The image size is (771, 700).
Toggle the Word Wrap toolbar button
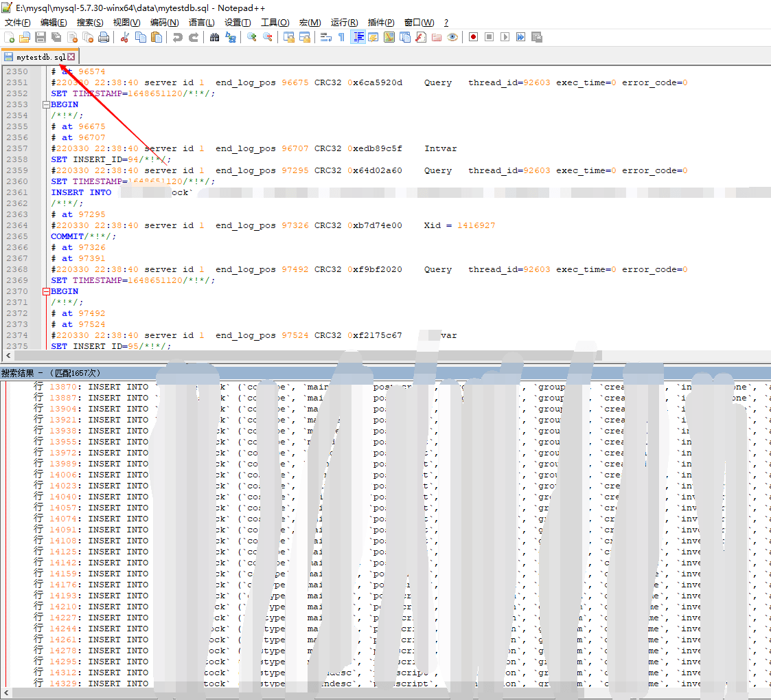(326, 37)
